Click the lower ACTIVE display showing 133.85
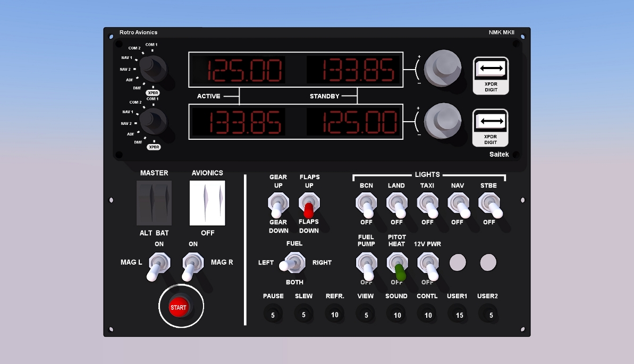Screen dimensions: 634x364 tap(239, 123)
